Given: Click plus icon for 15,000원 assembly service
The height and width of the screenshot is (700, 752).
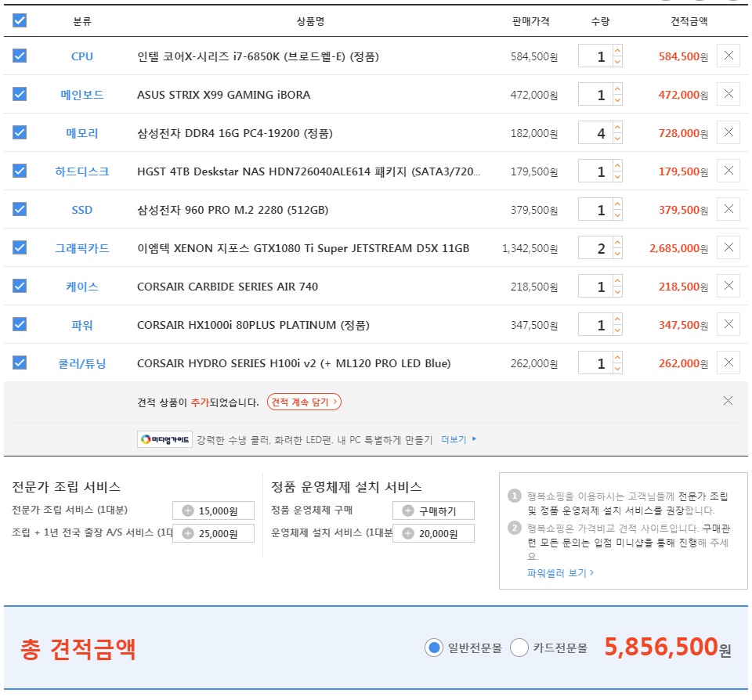Looking at the screenshot, I should coord(188,511).
